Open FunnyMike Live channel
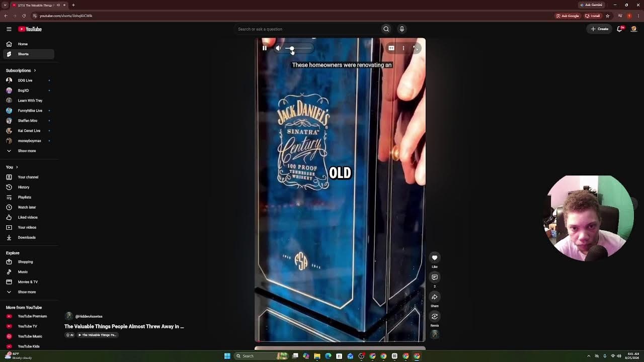Image resolution: width=644 pixels, height=362 pixels. pyautogui.click(x=29, y=111)
